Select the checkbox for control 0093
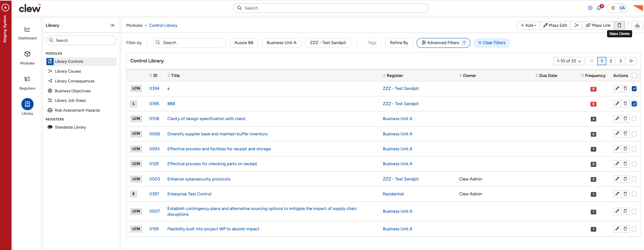Viewport: 644px width, 250px height. coord(634,149)
